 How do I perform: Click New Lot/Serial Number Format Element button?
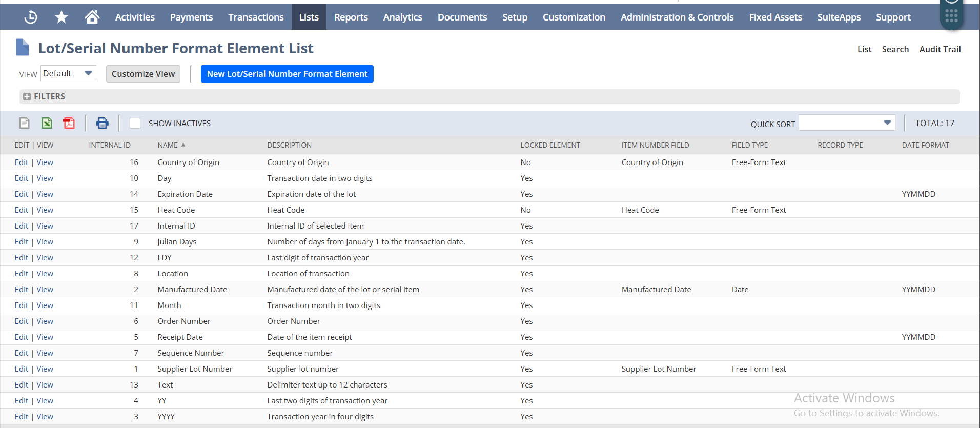tap(287, 74)
